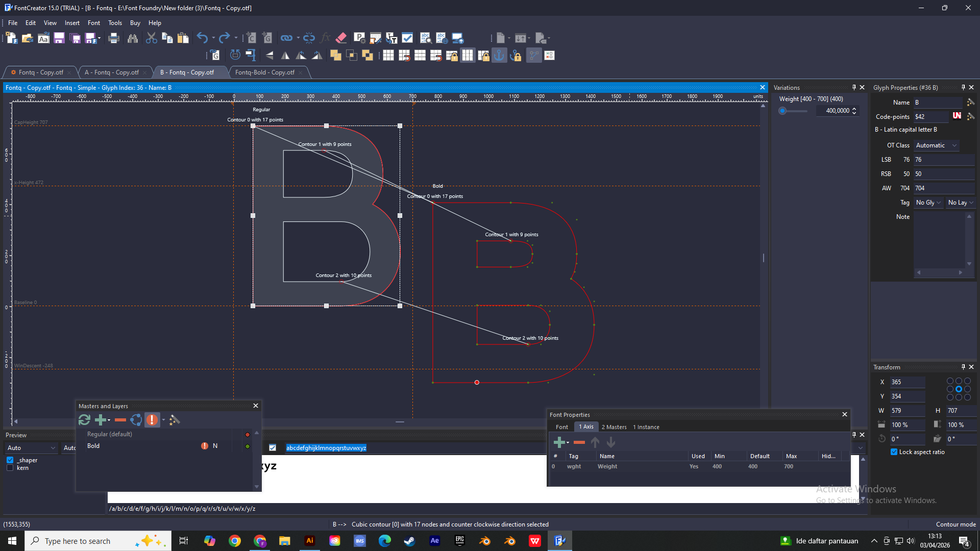
Task: Expand the No Gly tag dropdown
Action: pyautogui.click(x=928, y=203)
